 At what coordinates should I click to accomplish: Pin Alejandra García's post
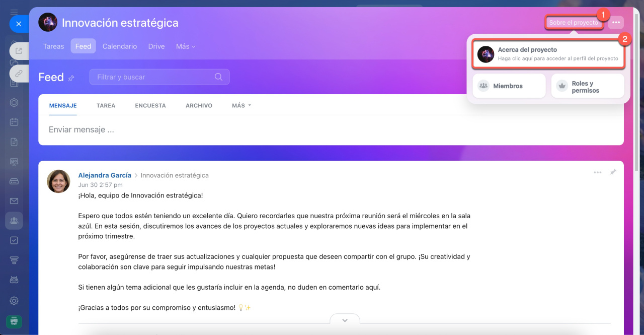[613, 172]
